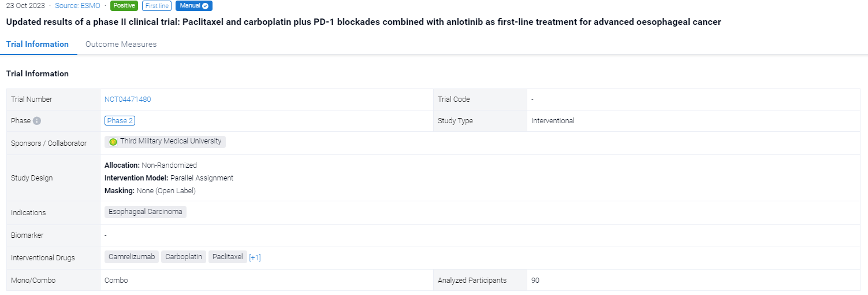Click the Esophageal Carcinoma indication chip

coord(145,212)
